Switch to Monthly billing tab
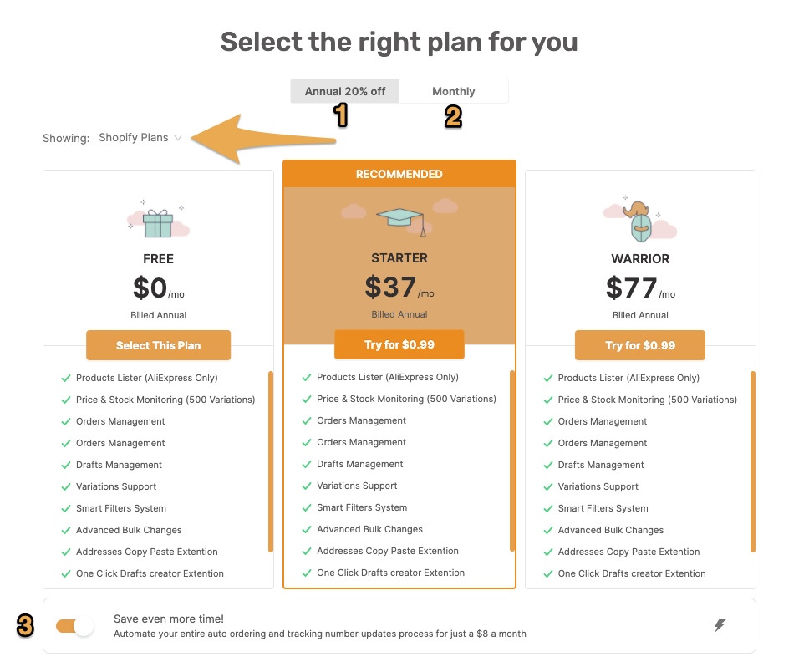This screenshot has width=804, height=672. pos(454,91)
